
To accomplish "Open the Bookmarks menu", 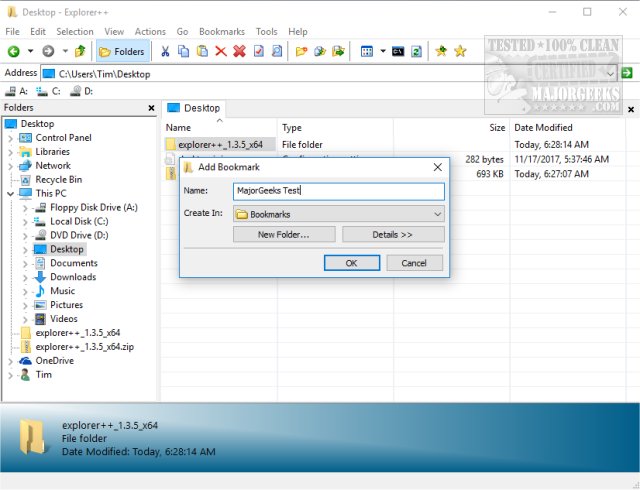I will [x=221, y=32].
